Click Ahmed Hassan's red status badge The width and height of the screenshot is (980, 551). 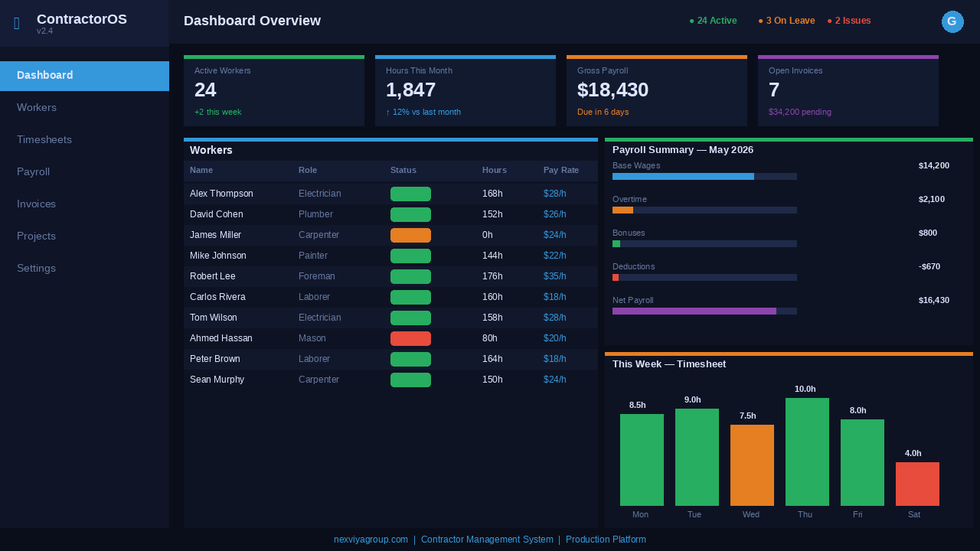coord(410,338)
